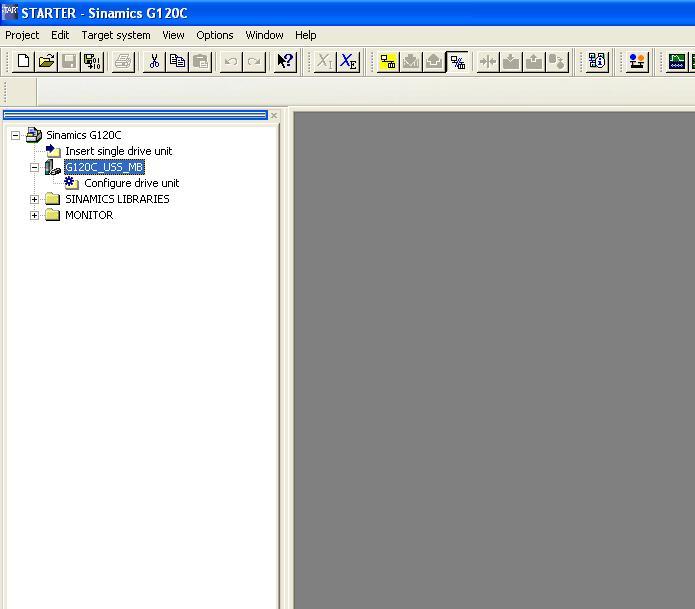The height and width of the screenshot is (609, 695).
Task: Cut selection with the scissors icon
Action: pos(154,61)
